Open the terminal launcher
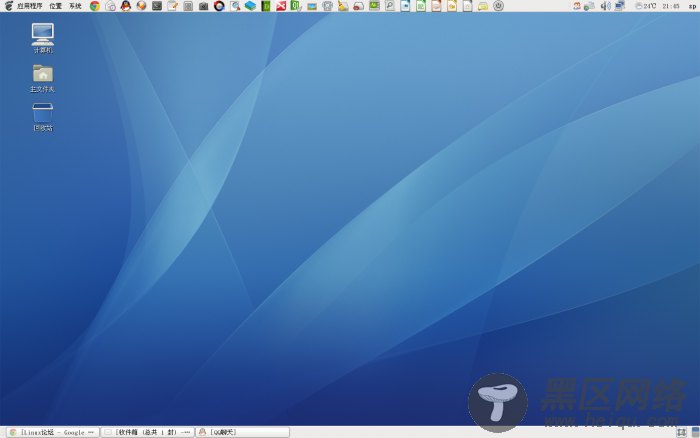The width and height of the screenshot is (700, 438). click(157, 6)
